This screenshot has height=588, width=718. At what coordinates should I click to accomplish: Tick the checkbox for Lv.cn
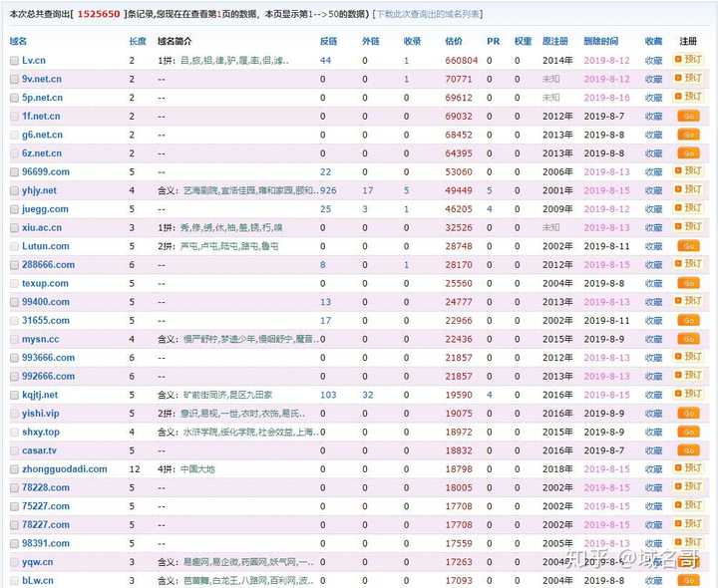14,61
